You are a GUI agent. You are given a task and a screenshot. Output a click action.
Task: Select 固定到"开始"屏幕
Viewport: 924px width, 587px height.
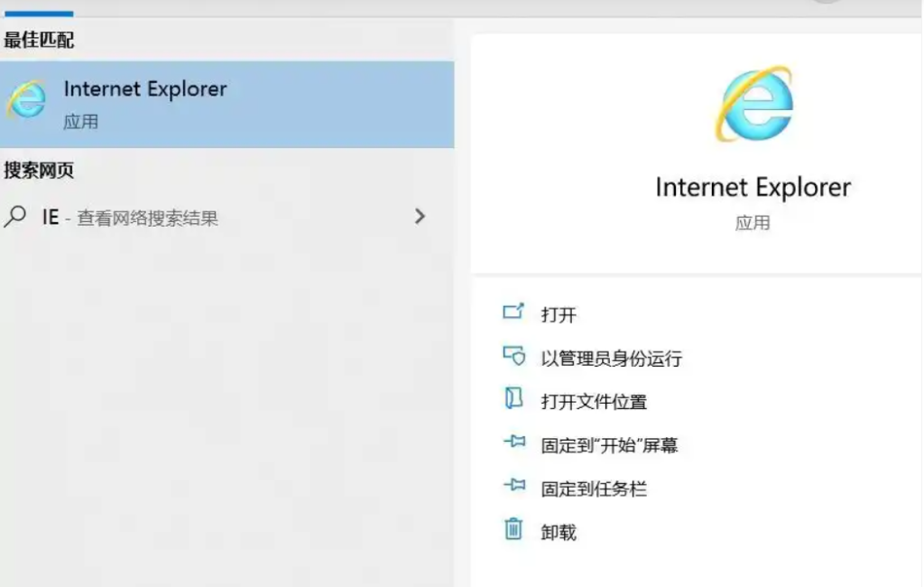pos(609,445)
